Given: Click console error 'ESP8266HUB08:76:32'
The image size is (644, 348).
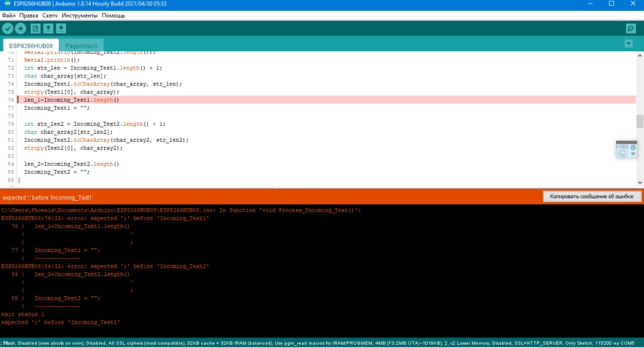Looking at the screenshot, I should tap(105, 218).
